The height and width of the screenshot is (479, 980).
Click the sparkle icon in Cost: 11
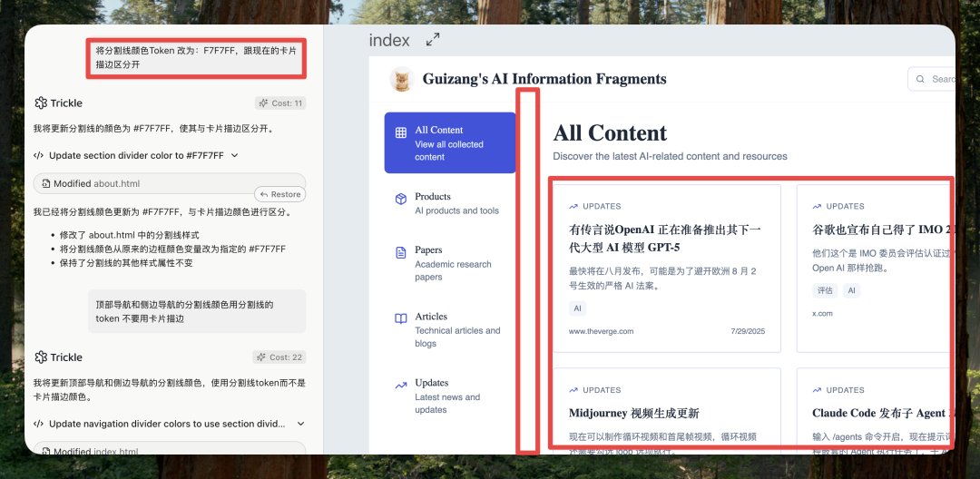(264, 103)
